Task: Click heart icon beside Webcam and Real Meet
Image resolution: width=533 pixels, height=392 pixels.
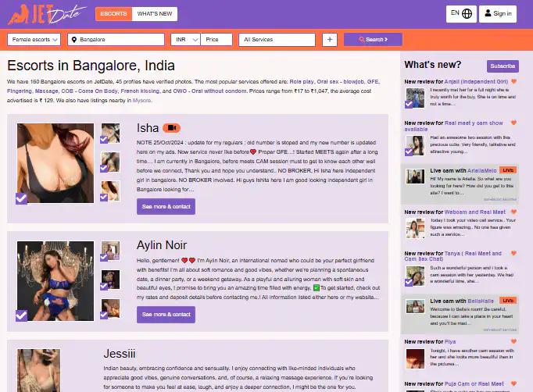Action: coord(513,212)
